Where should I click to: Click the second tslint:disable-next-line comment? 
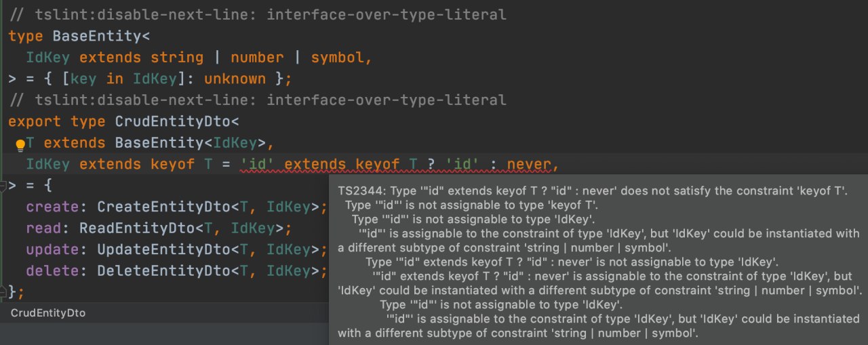click(257, 100)
